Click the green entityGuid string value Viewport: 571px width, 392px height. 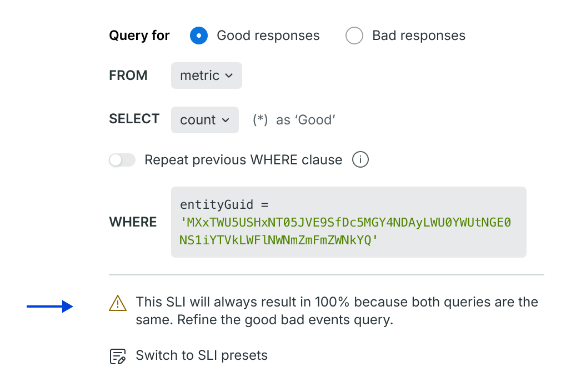point(345,231)
